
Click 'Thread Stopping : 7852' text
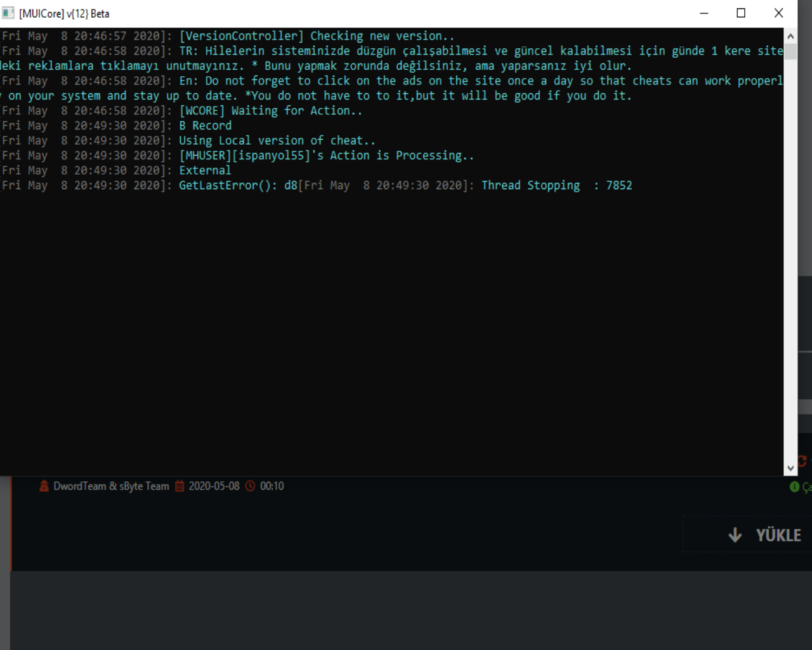(557, 185)
